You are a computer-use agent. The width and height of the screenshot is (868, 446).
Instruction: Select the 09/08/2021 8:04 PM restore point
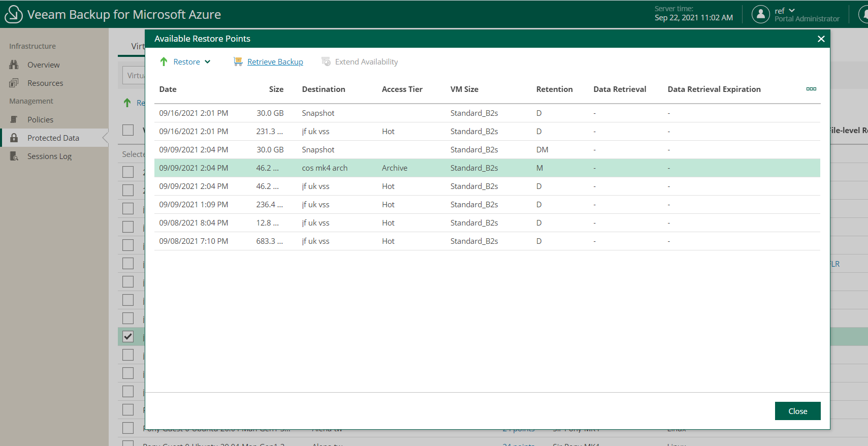point(487,222)
